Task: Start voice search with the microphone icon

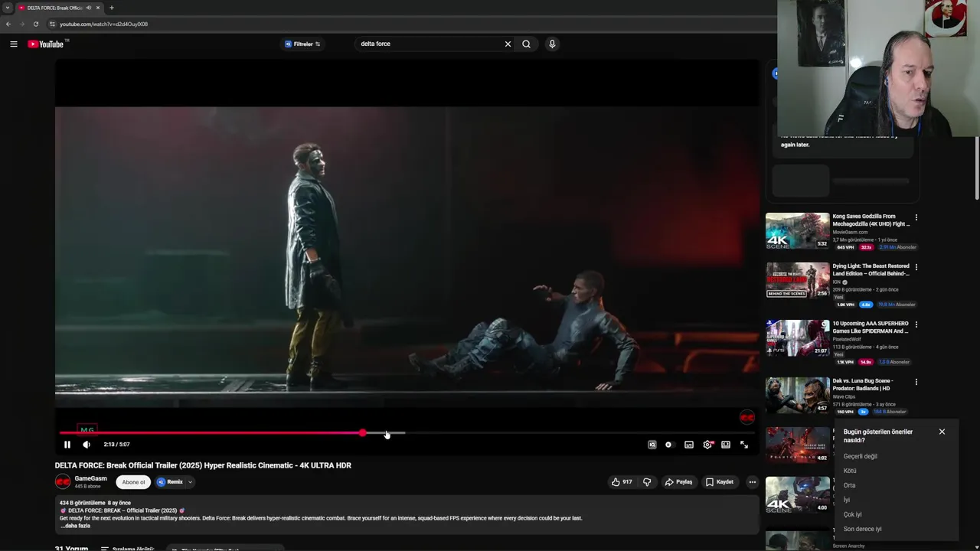Action: pos(552,44)
